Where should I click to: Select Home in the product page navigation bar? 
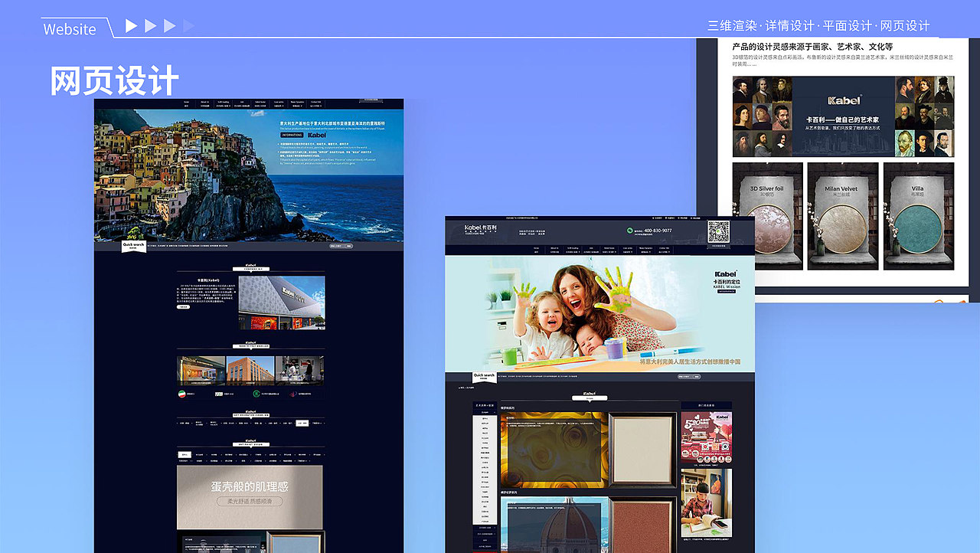pyautogui.click(x=536, y=249)
